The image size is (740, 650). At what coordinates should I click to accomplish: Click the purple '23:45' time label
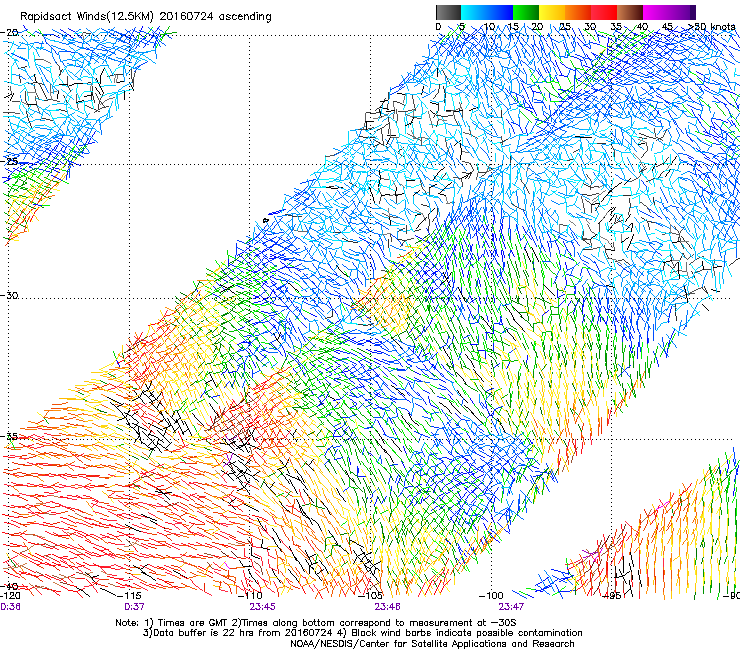pyautogui.click(x=262, y=607)
